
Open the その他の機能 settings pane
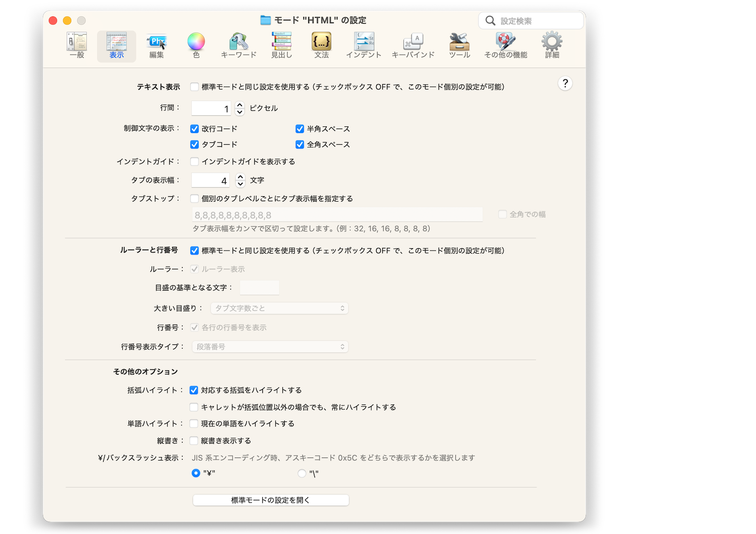click(506, 45)
